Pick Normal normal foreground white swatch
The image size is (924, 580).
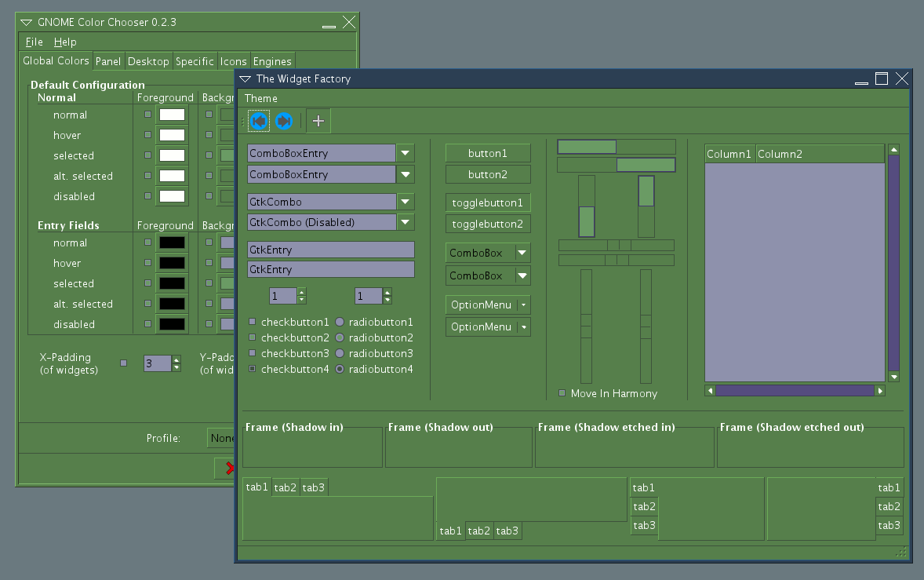[x=172, y=115]
